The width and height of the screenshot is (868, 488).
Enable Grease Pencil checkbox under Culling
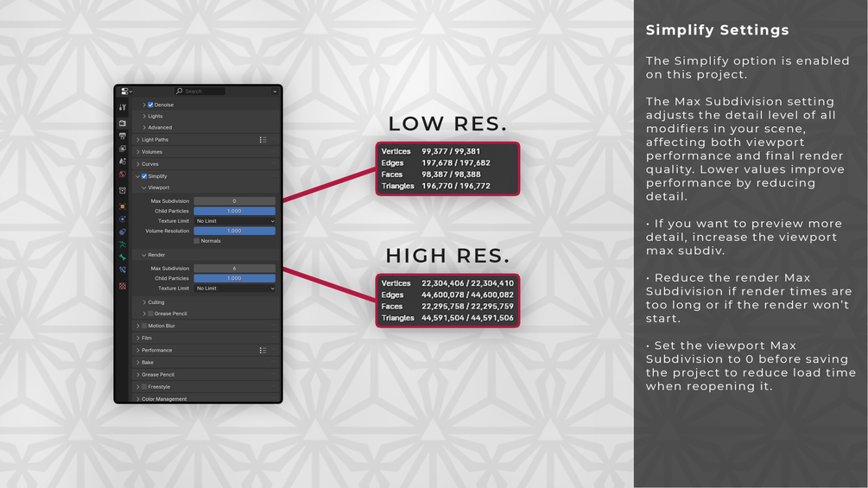pyautogui.click(x=150, y=314)
